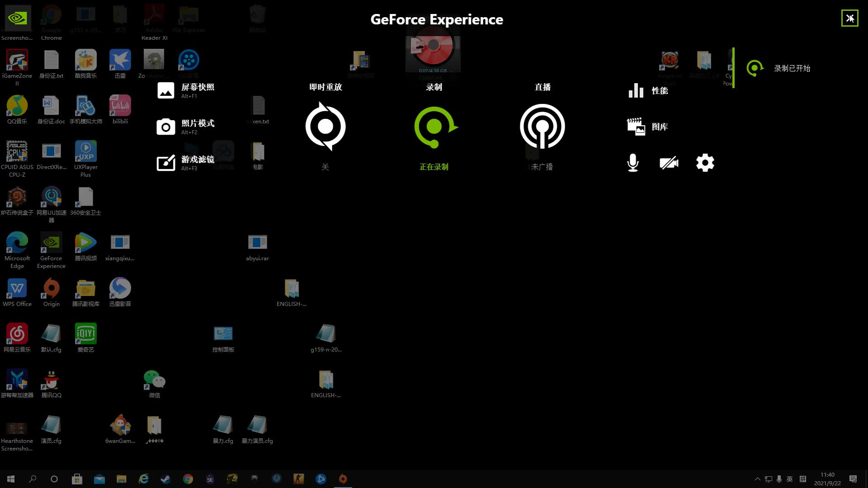Image resolution: width=868 pixels, height=488 pixels.
Task: Select 控制面板 control panel icon
Action: point(223,338)
